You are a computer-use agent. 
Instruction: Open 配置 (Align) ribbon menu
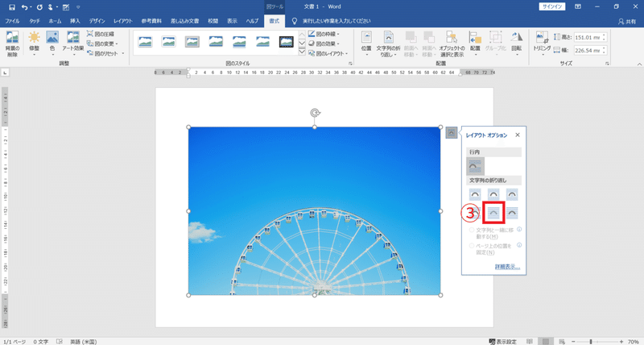point(475,44)
